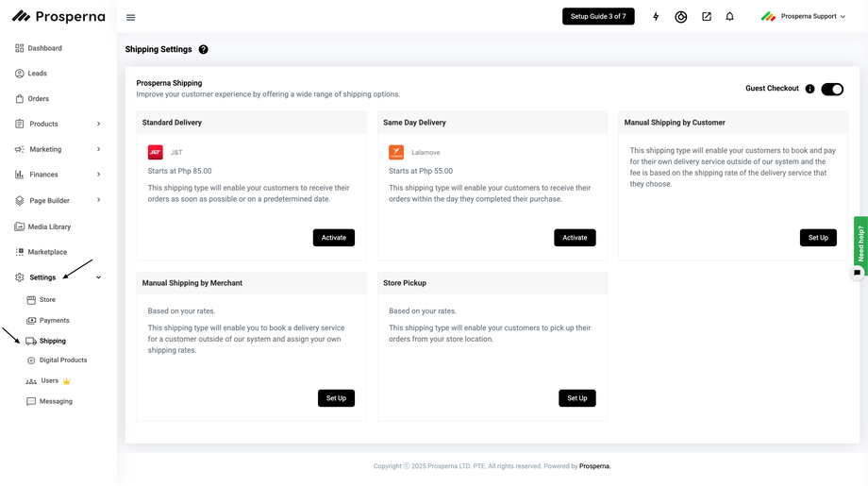868x486 pixels.
Task: Open the lightning bolt quick actions icon
Action: point(656,17)
